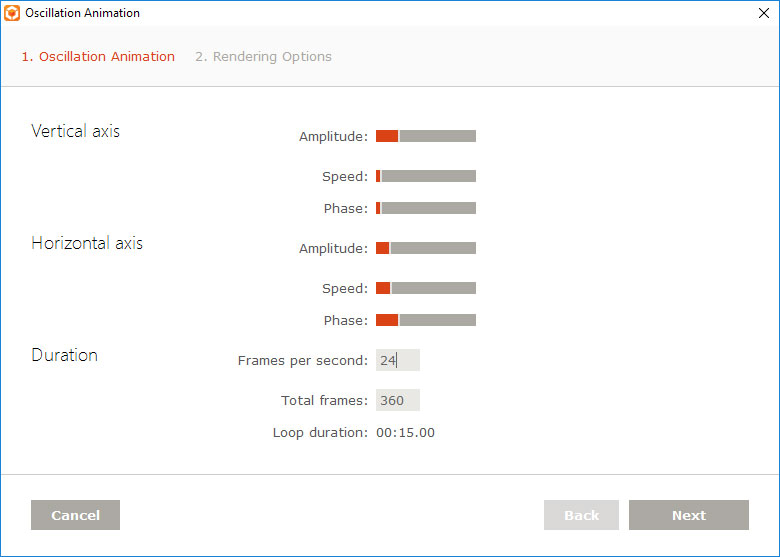The width and height of the screenshot is (780, 557).
Task: Click the Frames per second label
Action: 302,361
